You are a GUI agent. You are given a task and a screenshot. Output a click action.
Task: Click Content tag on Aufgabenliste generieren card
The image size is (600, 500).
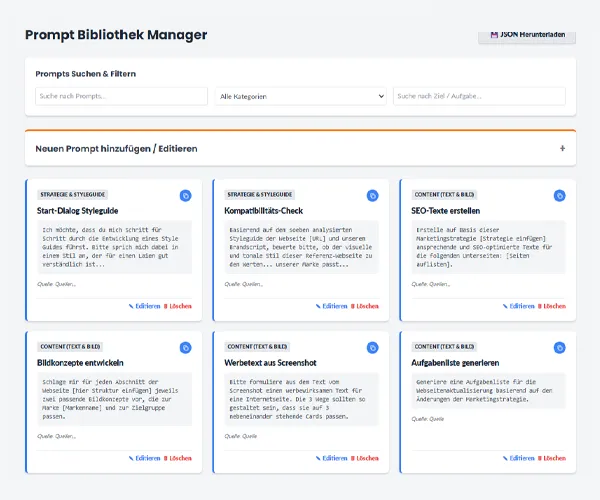point(444,346)
